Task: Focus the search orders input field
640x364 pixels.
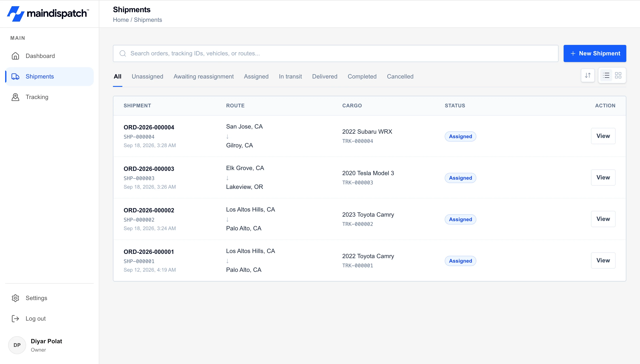Action: pos(335,53)
